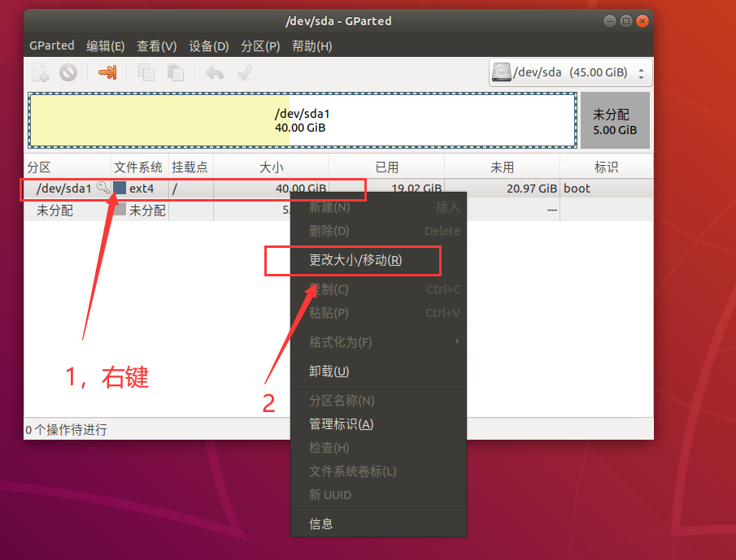Choose 卸载(U) in context menu
736x560 pixels.
(379, 371)
